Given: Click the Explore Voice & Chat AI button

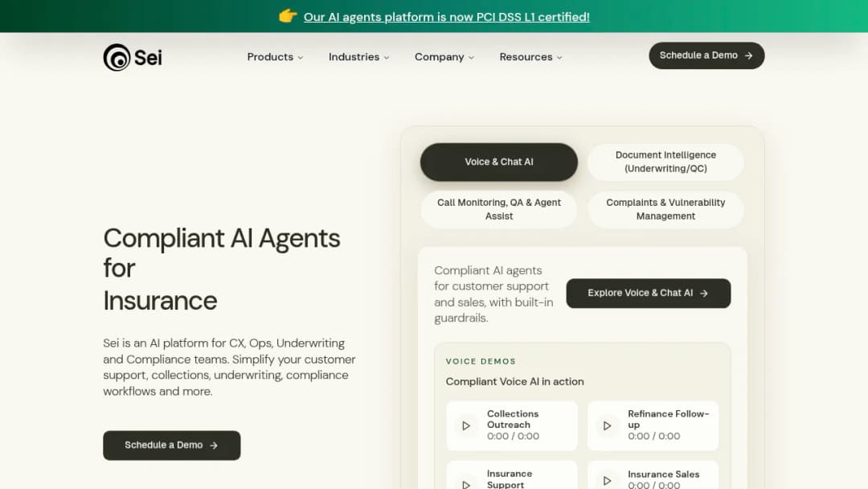Looking at the screenshot, I should coord(649,293).
